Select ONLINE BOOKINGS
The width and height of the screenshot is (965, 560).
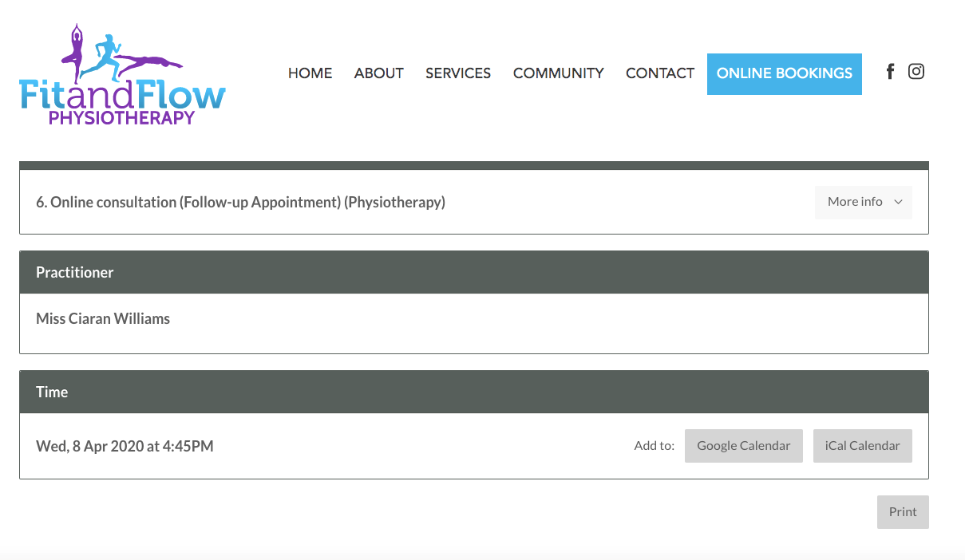(784, 73)
